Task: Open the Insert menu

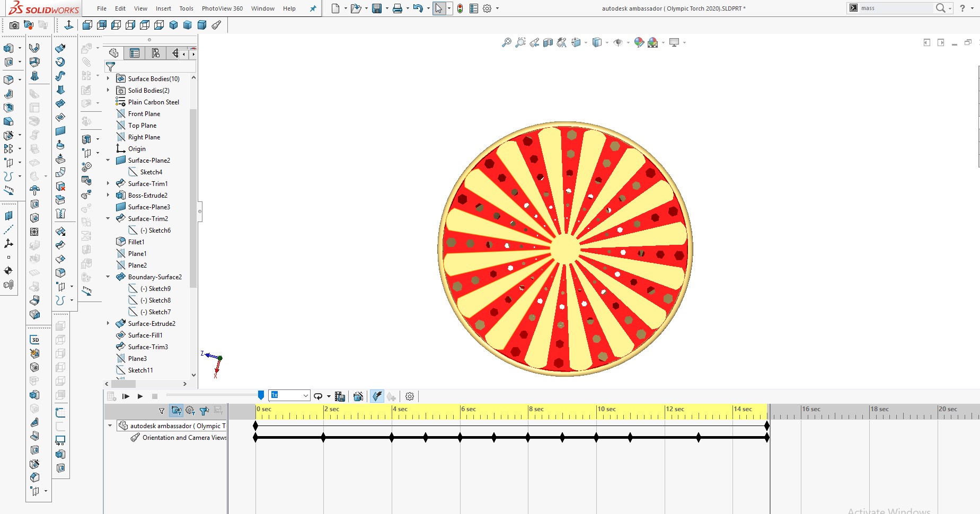Action: 163,8
